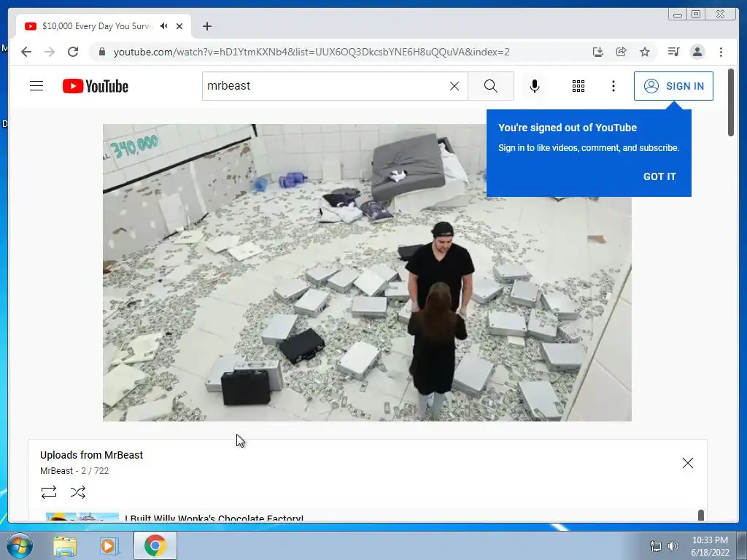This screenshot has width=747, height=560.
Task: Close the Uploads from MrBeast playlist panel
Action: [687, 463]
